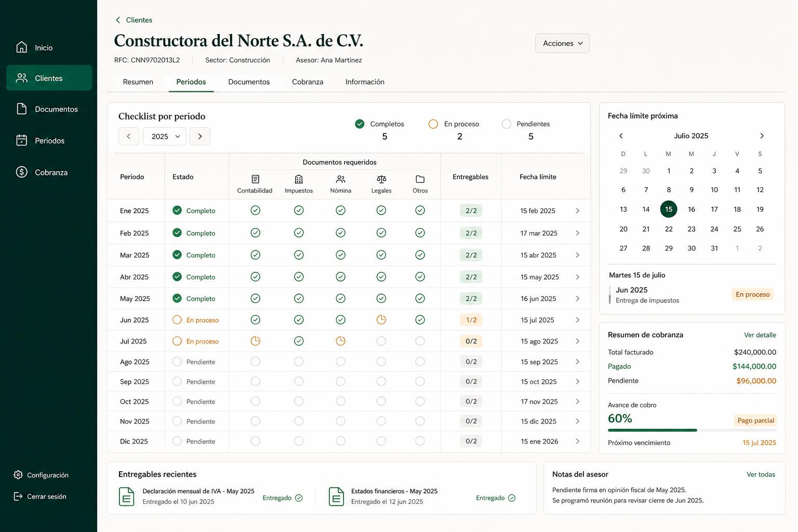
Task: Switch to the Documentos tab
Action: pos(249,82)
